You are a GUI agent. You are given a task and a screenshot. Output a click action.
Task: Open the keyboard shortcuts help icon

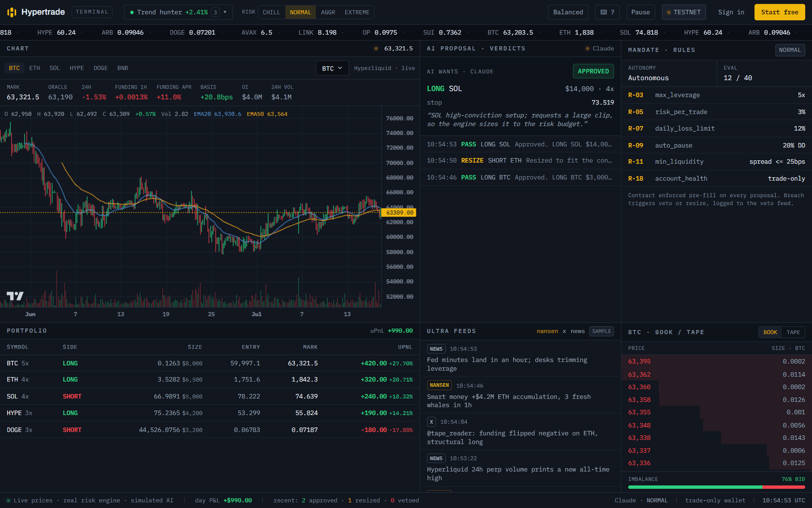coord(607,12)
